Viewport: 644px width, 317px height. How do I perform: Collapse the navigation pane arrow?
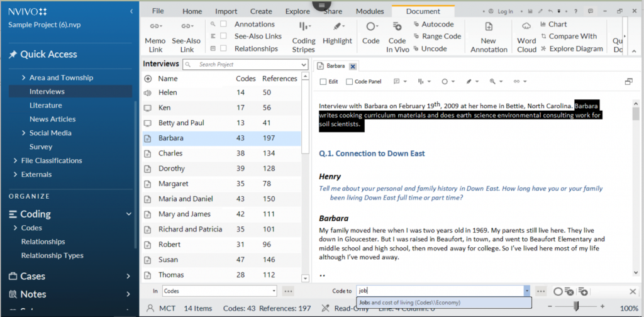(x=131, y=11)
